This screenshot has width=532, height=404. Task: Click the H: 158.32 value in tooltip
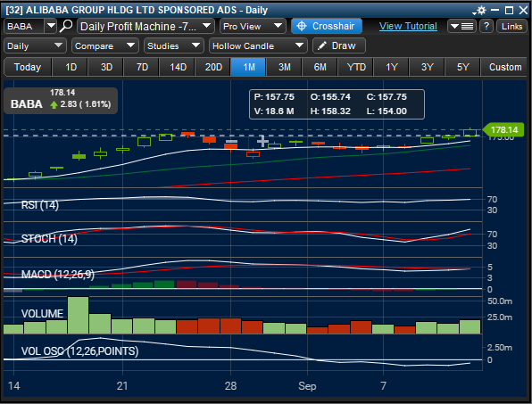click(x=330, y=111)
